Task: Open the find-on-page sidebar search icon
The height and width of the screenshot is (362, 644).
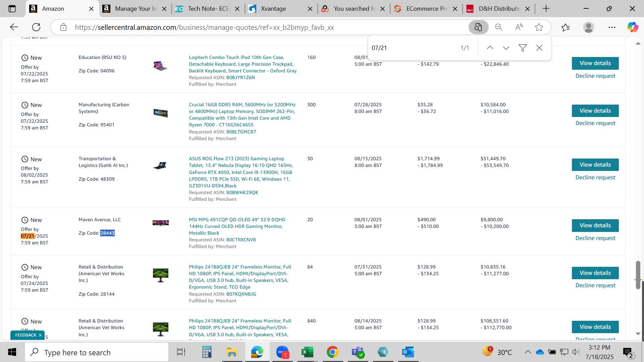Action: click(478, 27)
